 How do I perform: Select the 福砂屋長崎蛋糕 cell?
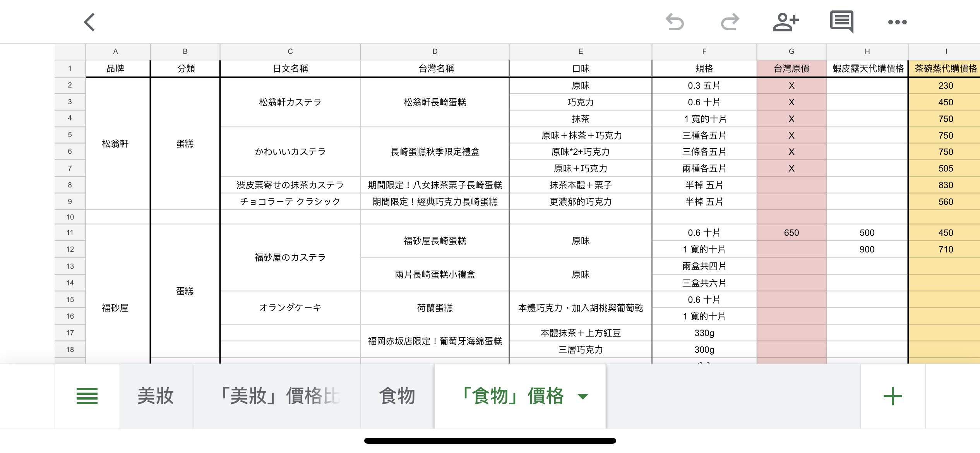(435, 241)
